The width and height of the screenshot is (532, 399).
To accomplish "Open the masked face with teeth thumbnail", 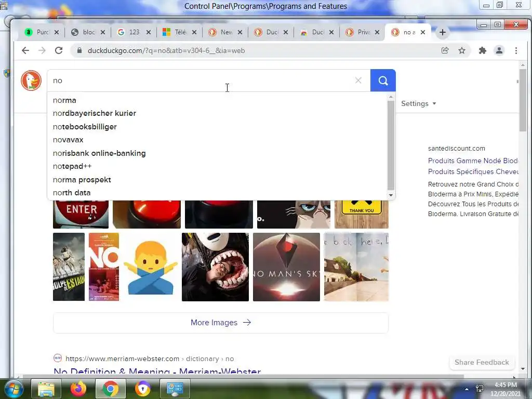I will 215,267.
